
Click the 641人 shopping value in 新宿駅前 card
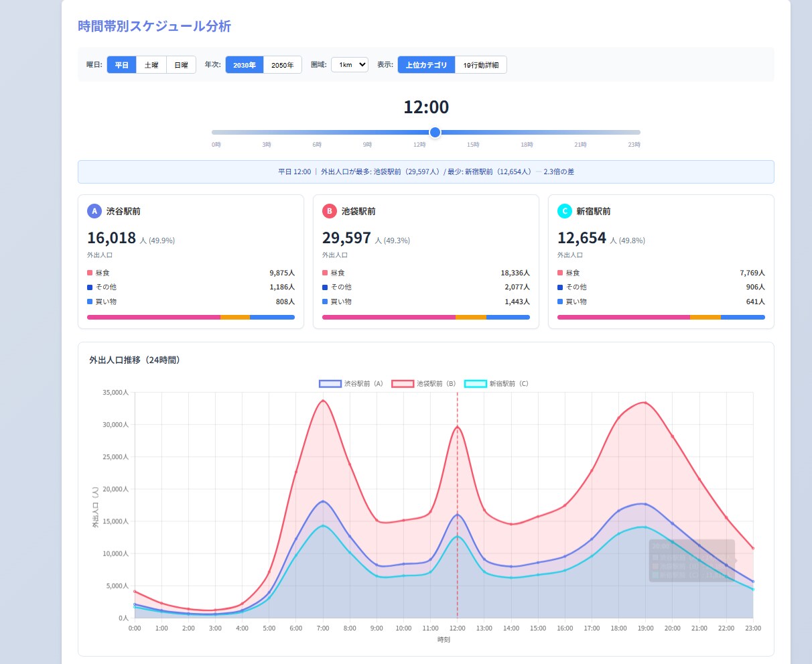[x=756, y=302]
